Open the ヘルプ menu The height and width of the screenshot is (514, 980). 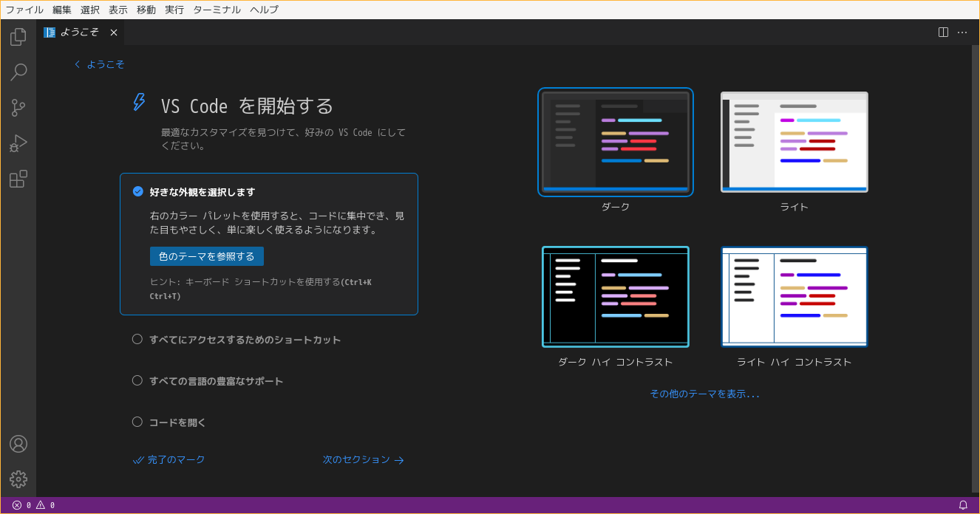coord(265,10)
